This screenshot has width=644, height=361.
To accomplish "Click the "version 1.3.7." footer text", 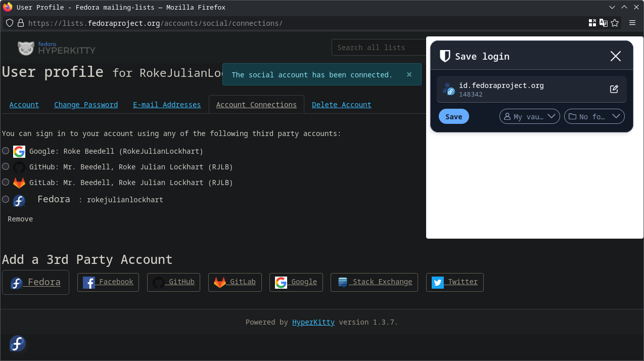I will [368, 322].
